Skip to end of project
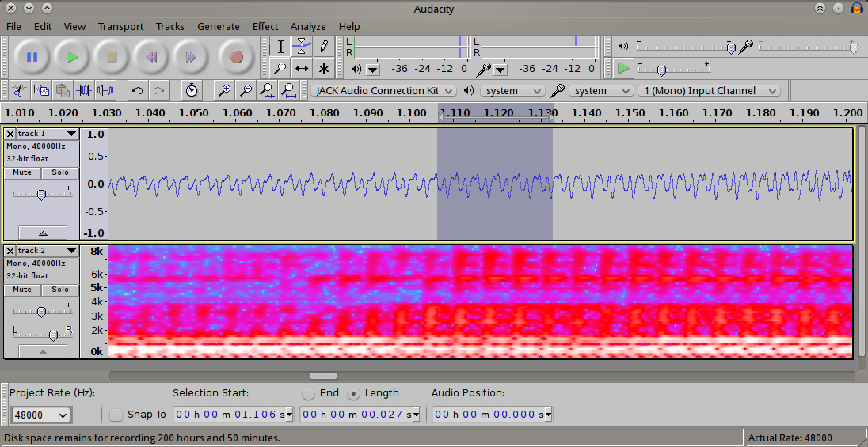 coord(191,56)
